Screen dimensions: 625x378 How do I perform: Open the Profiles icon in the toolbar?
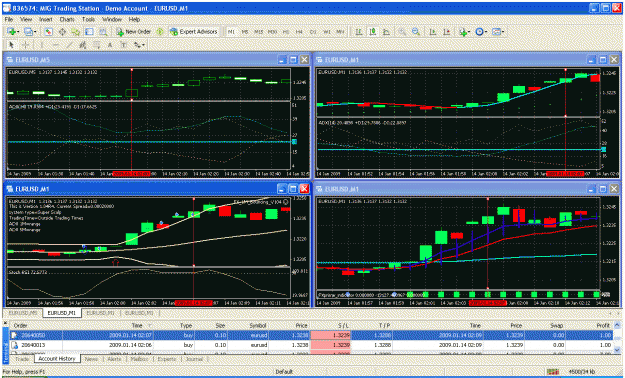(28, 32)
